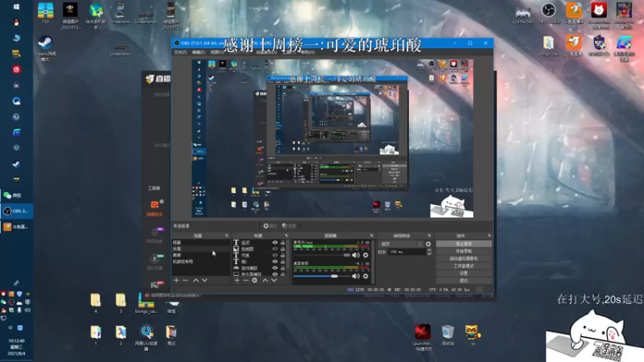The height and width of the screenshot is (362, 644).
Task: Open 帮助(H) menu in OBS
Action: (308, 52)
